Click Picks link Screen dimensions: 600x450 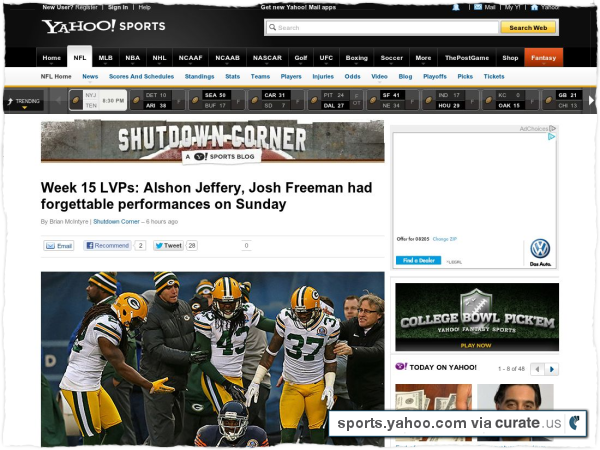click(x=465, y=77)
